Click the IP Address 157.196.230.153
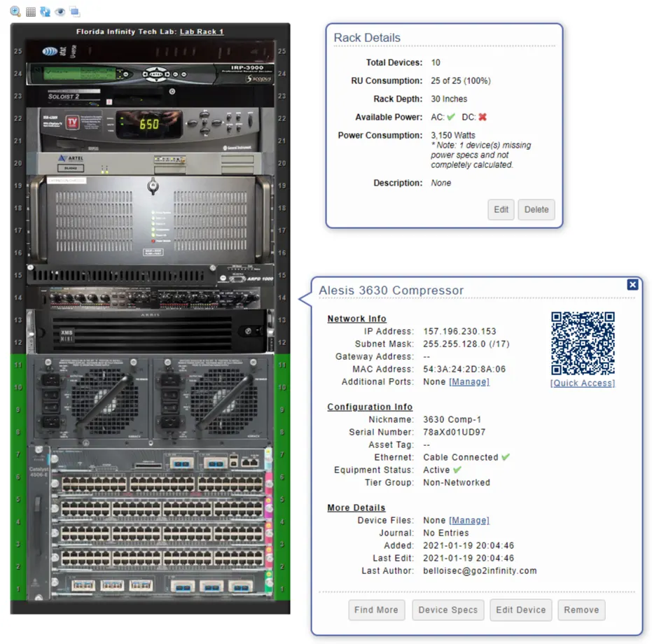Screen dimensions: 652x644 (x=459, y=331)
